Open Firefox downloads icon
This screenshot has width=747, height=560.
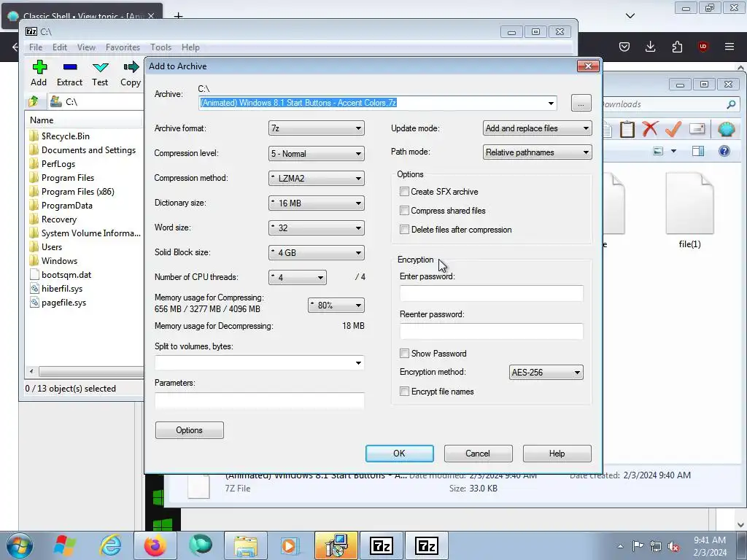650,47
